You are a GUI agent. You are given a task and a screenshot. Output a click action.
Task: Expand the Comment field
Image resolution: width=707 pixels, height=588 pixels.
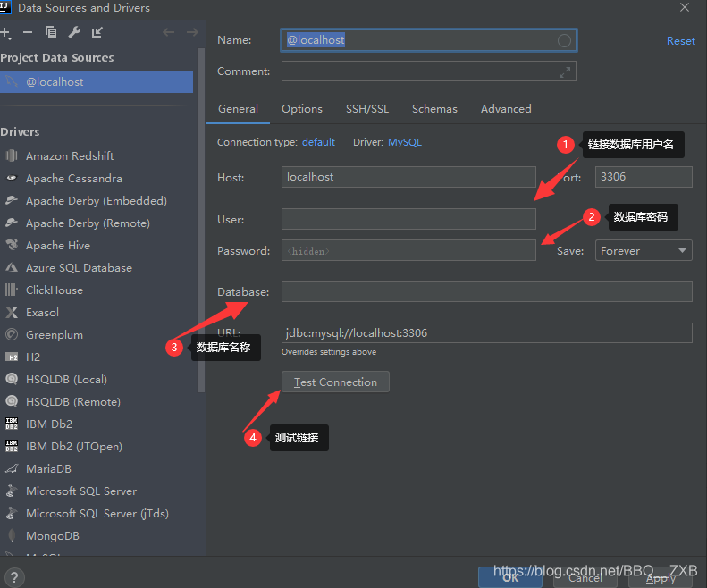point(565,72)
